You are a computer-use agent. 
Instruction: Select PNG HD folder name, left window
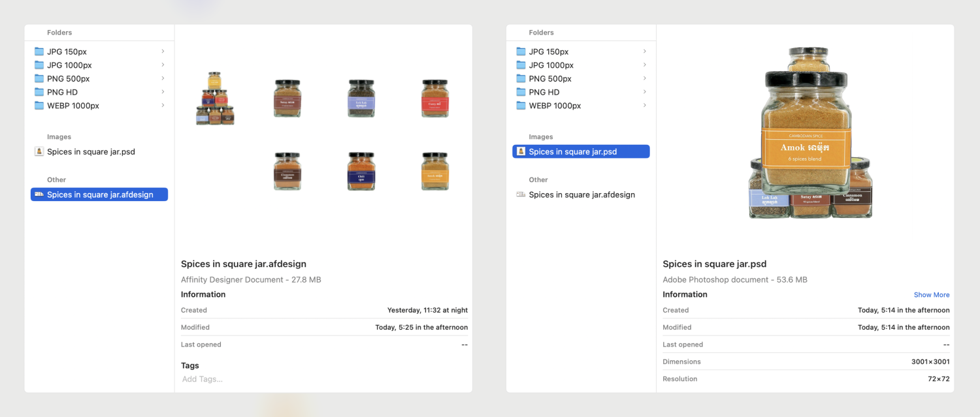tap(62, 92)
